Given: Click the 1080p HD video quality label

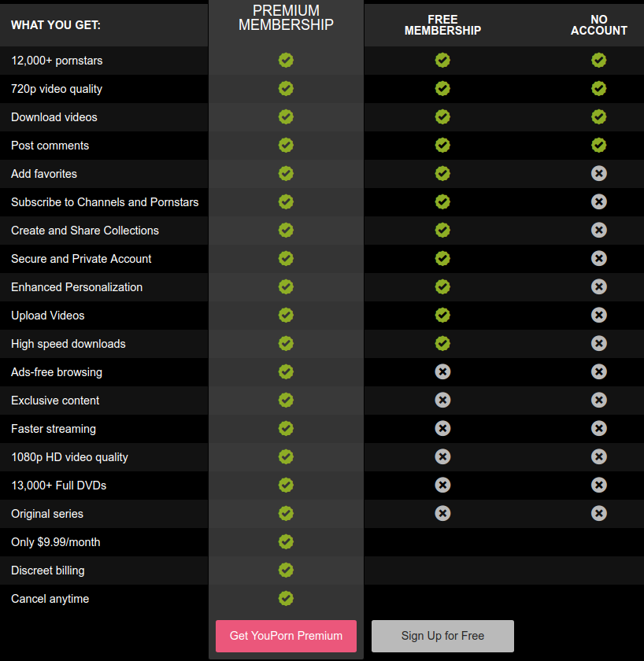Looking at the screenshot, I should pyautogui.click(x=69, y=457).
